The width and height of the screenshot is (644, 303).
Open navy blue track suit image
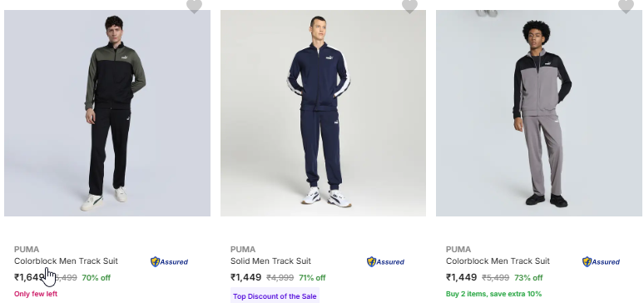click(x=323, y=113)
